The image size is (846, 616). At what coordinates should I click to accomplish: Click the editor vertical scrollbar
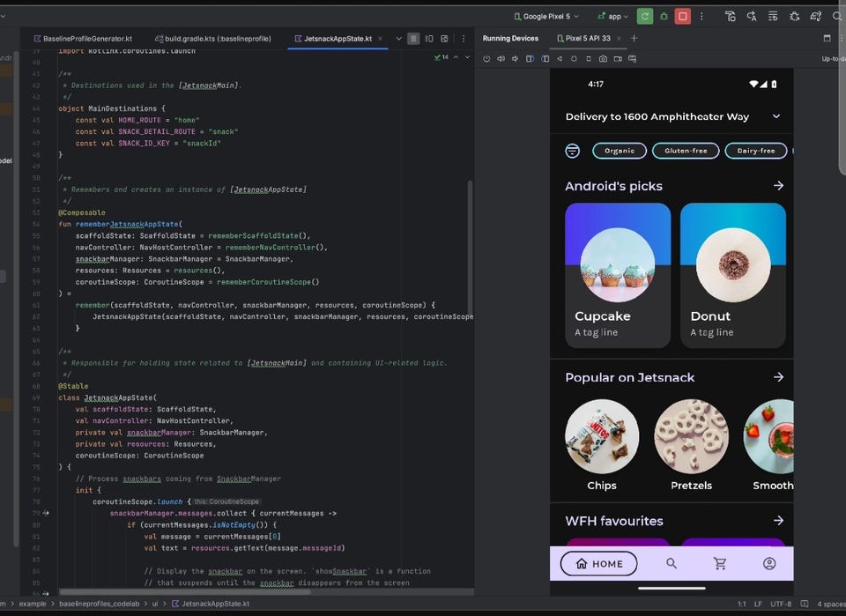click(x=470, y=249)
